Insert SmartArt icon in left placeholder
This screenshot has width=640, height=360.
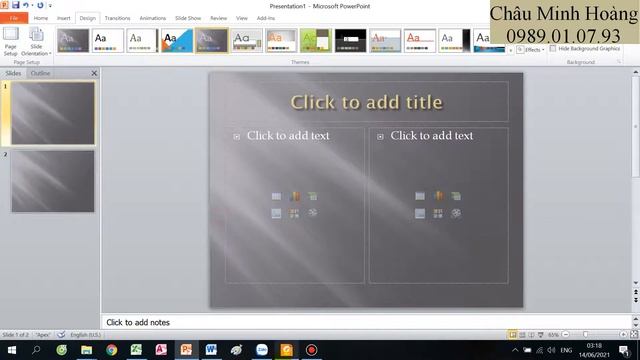pos(313,196)
